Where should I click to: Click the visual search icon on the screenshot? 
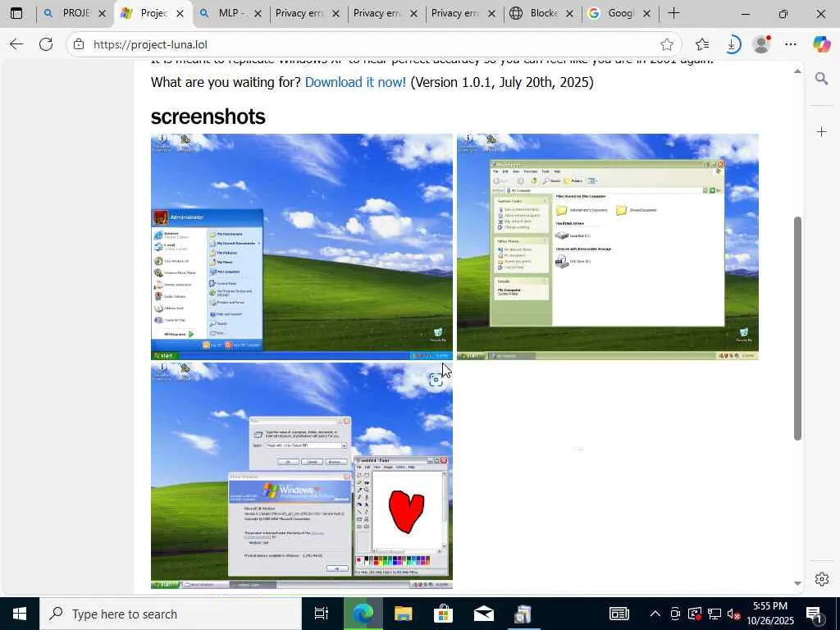coord(436,380)
